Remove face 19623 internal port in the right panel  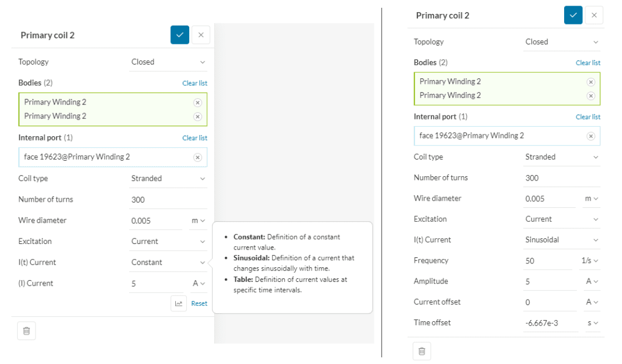591,136
